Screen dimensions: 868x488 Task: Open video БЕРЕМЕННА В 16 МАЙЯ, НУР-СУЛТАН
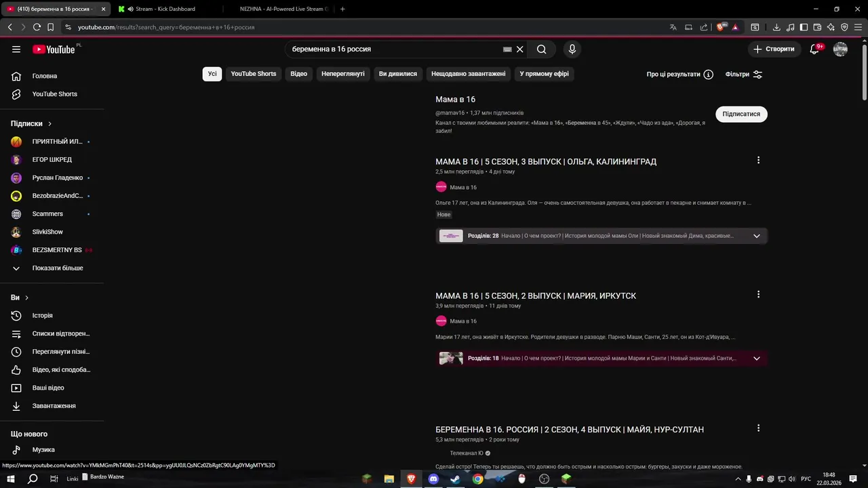pyautogui.click(x=570, y=430)
